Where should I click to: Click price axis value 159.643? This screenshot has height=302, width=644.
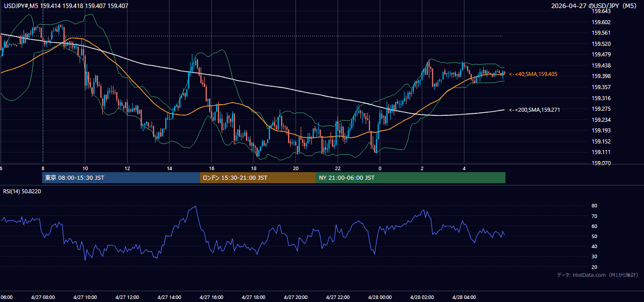click(x=602, y=12)
